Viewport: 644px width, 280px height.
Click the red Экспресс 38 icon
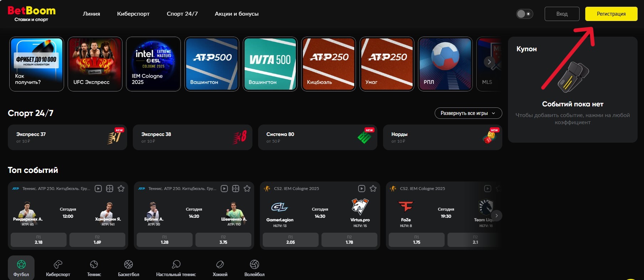coord(240,137)
